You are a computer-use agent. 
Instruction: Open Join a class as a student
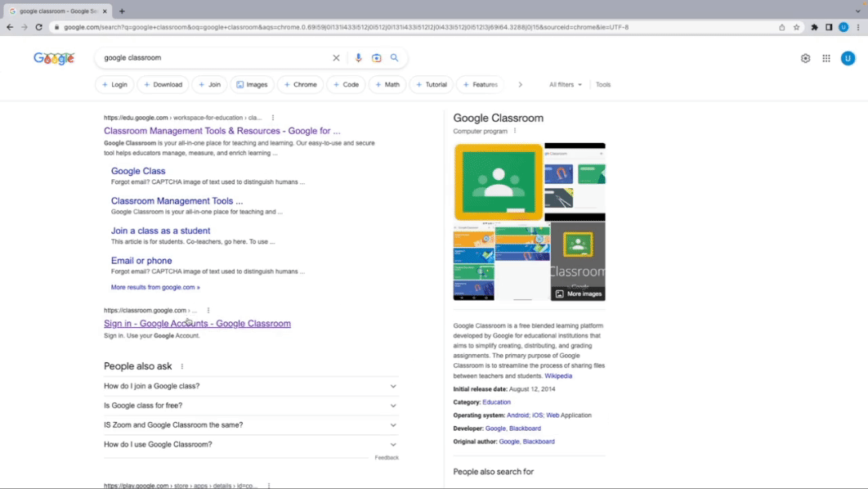(160, 231)
